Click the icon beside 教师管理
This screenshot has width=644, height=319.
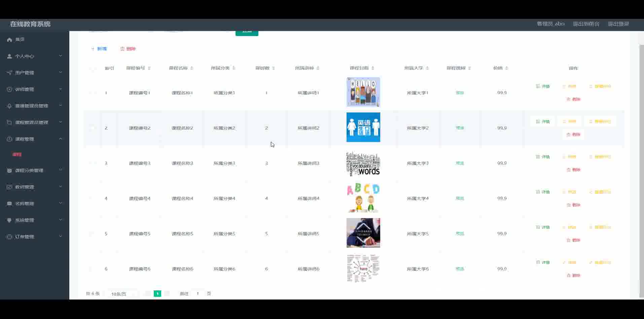9,187
